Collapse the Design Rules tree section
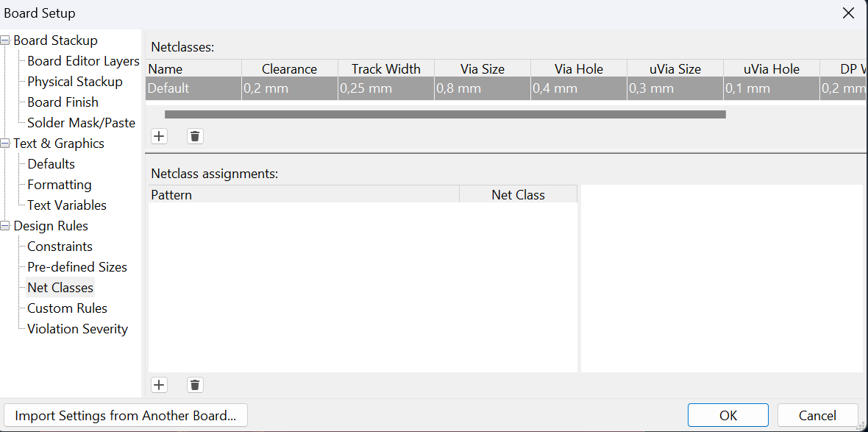Image resolution: width=868 pixels, height=432 pixels. pyautogui.click(x=5, y=226)
